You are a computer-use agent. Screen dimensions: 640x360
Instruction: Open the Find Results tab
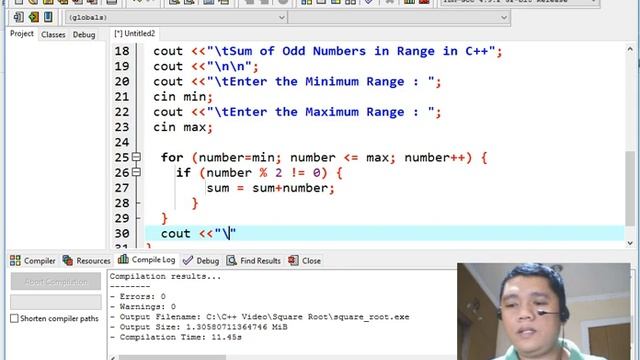(x=253, y=260)
